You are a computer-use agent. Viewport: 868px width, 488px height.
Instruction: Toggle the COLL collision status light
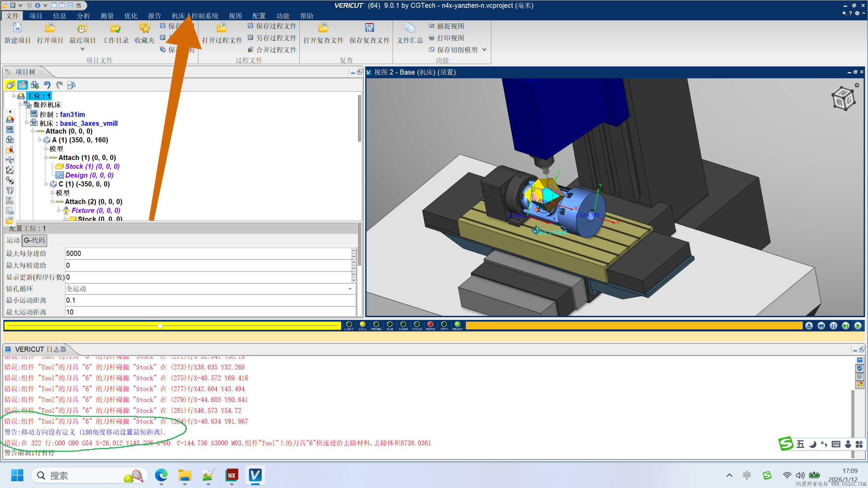pos(362,324)
